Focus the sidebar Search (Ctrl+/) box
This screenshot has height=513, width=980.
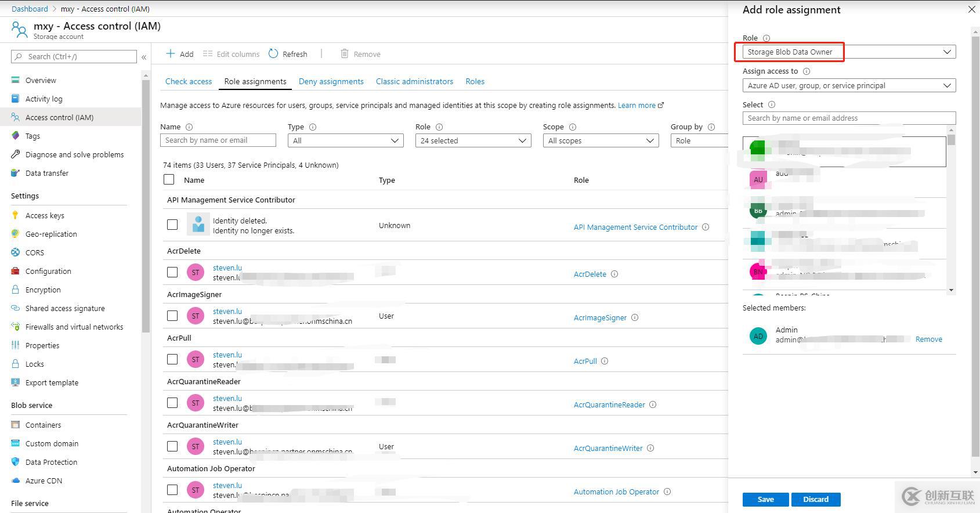[74, 56]
